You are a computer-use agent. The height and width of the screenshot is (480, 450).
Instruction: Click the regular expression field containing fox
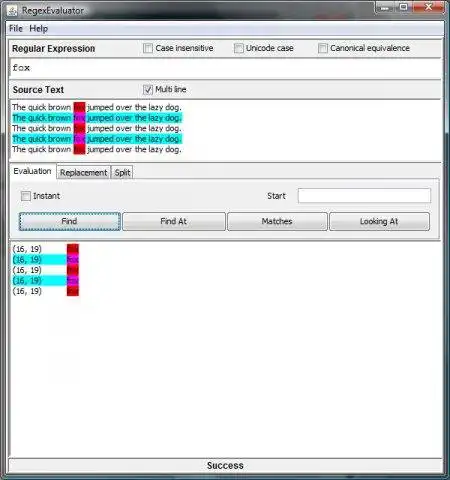tap(225, 69)
